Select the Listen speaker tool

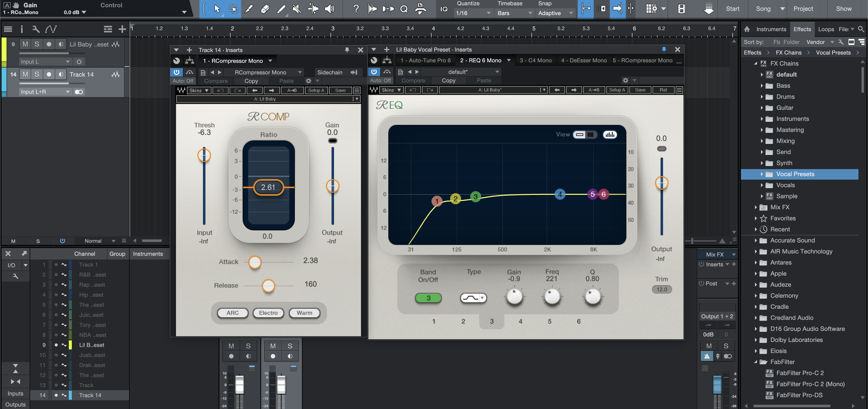(329, 9)
